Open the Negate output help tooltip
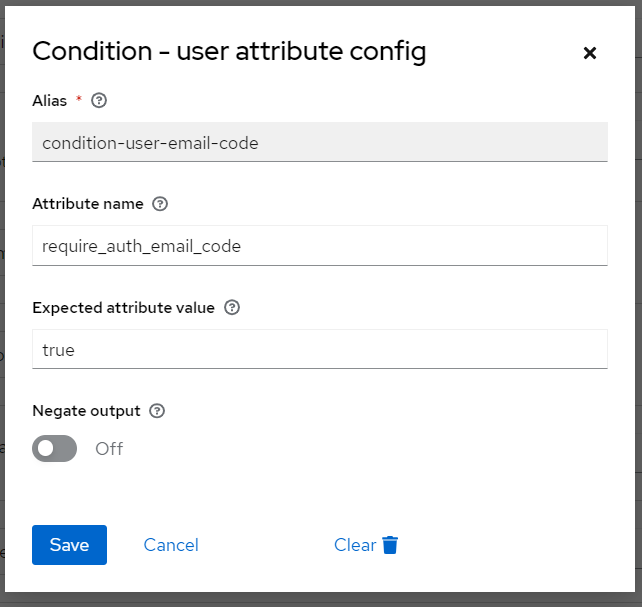Image resolution: width=642 pixels, height=607 pixels. (x=156, y=411)
